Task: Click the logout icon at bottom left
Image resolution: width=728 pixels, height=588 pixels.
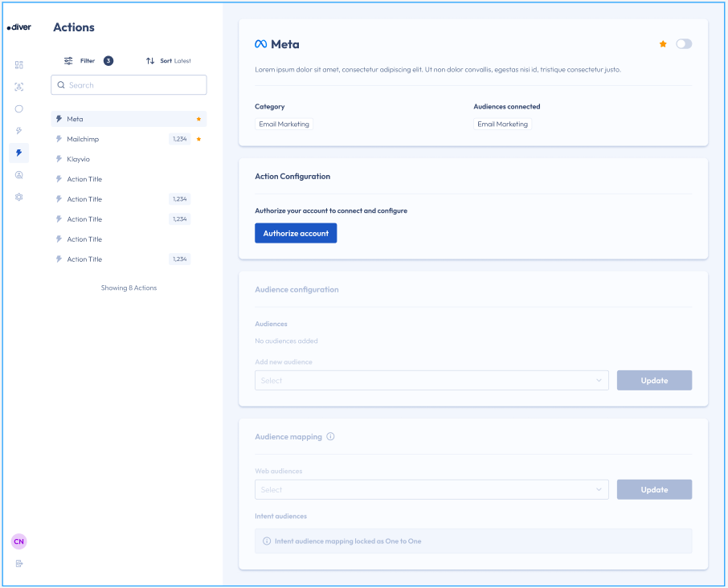Action: [19, 563]
